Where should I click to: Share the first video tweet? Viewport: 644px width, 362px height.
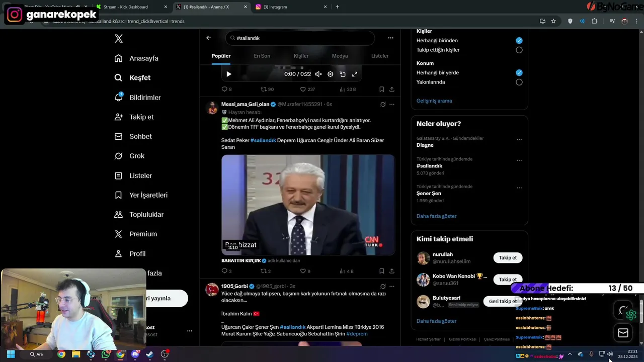(x=391, y=89)
